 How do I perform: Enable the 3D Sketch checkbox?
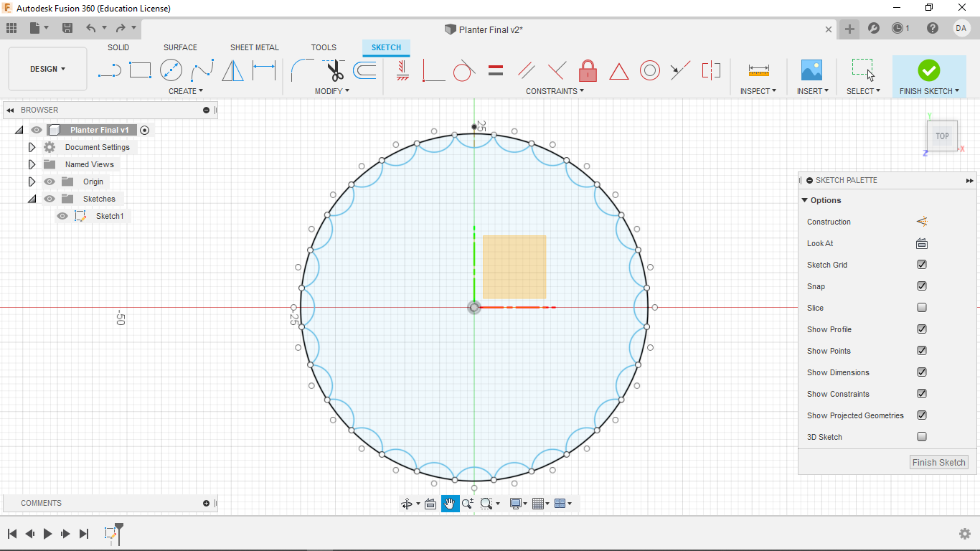tap(922, 437)
